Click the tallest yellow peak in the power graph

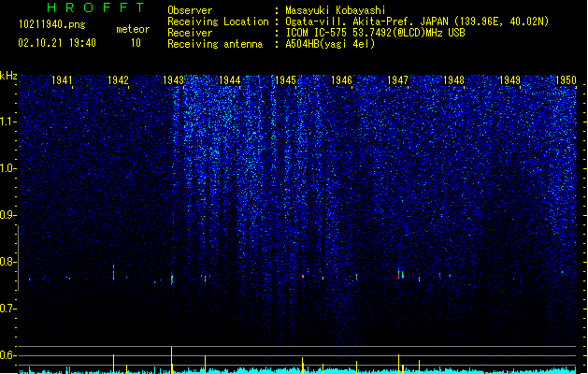(x=172, y=359)
